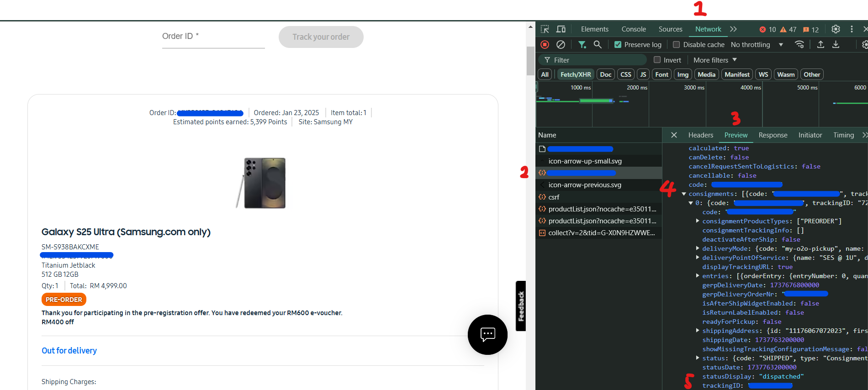The image size is (868, 390).
Task: Expand consignmentProductTypes node
Action: 698,221
